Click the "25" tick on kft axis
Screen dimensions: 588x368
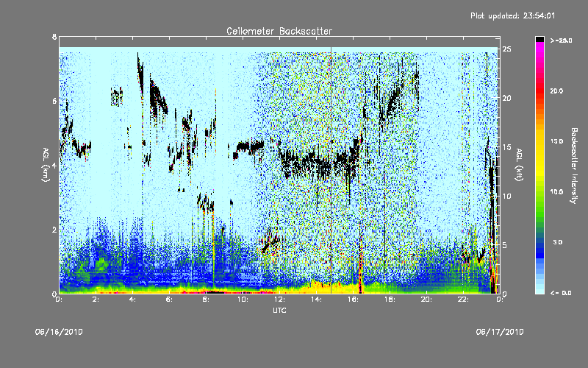point(507,49)
